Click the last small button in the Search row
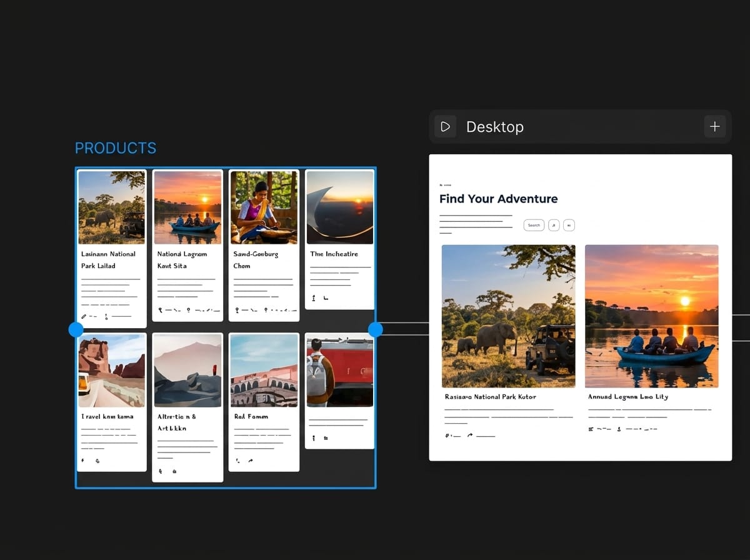 point(569,225)
